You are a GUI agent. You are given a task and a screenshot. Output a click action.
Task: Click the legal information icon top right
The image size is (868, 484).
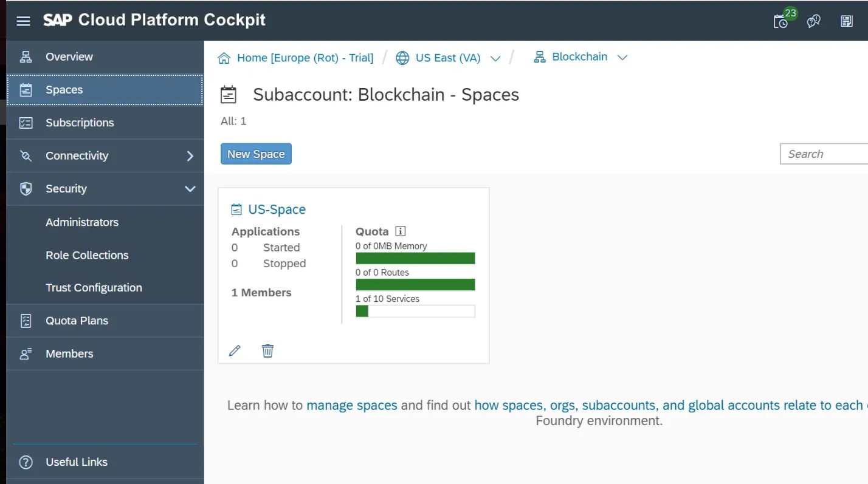click(847, 21)
